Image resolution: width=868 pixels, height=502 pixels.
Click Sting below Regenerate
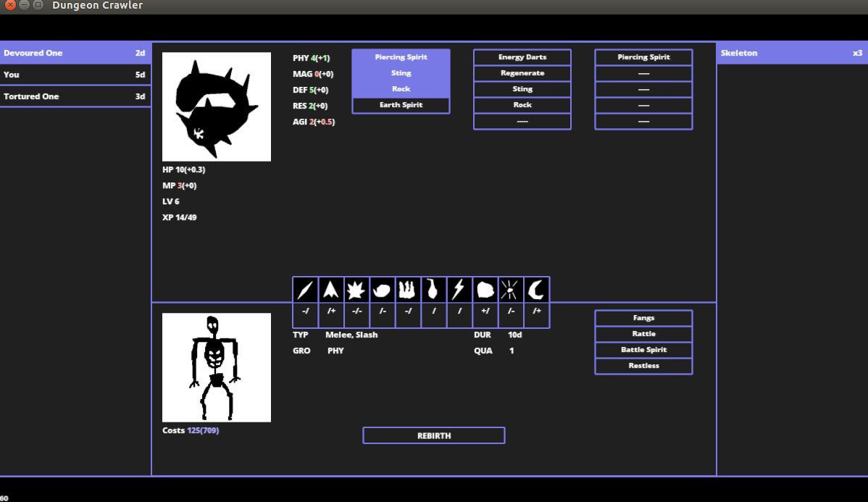(x=522, y=89)
